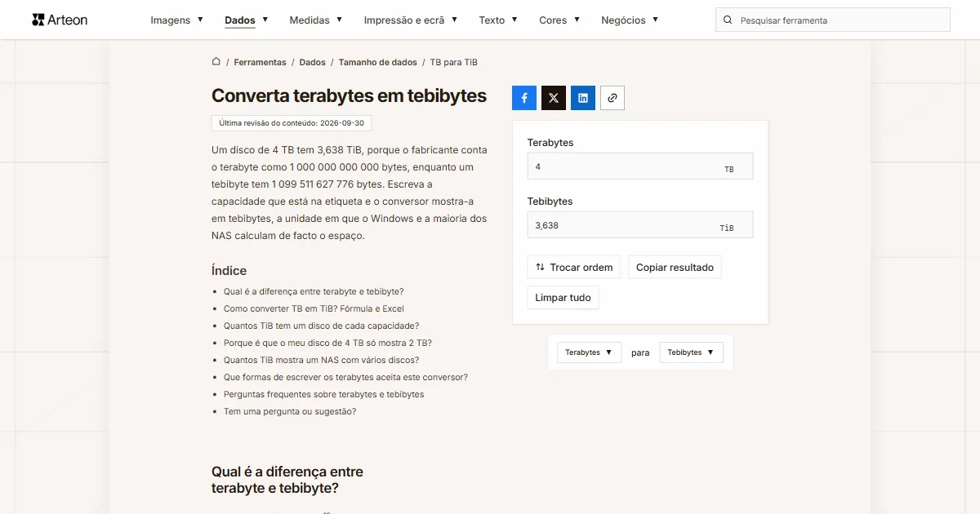Click the word 'para' between unit selectors
Viewport: 980px width, 514px height.
pos(640,352)
